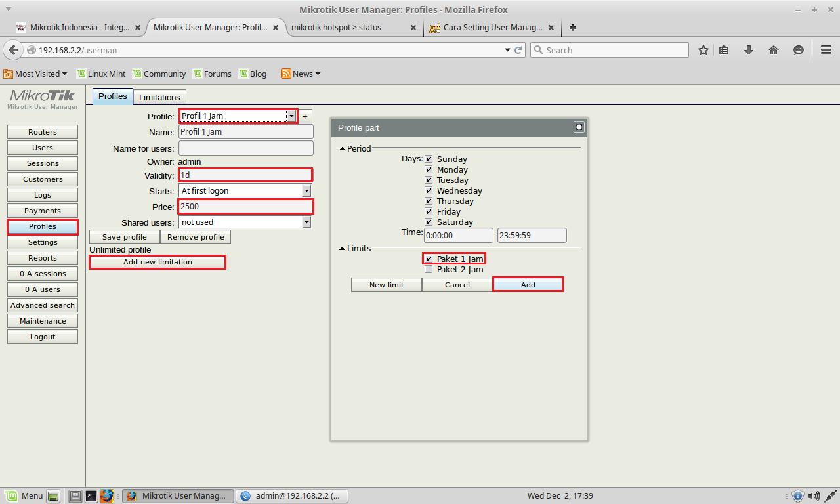
Task: Close the Cara Setting User Manager tab
Action: [551, 28]
